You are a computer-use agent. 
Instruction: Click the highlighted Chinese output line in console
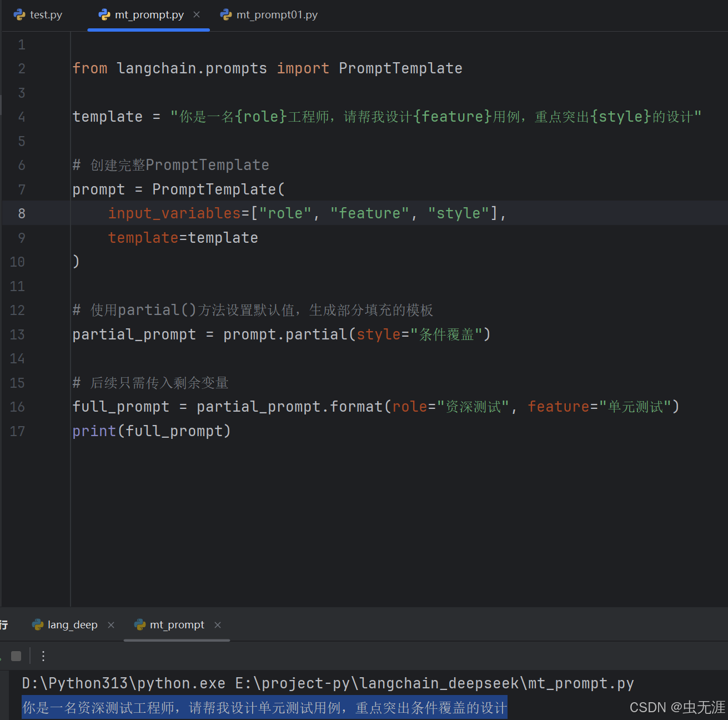[x=265, y=708]
